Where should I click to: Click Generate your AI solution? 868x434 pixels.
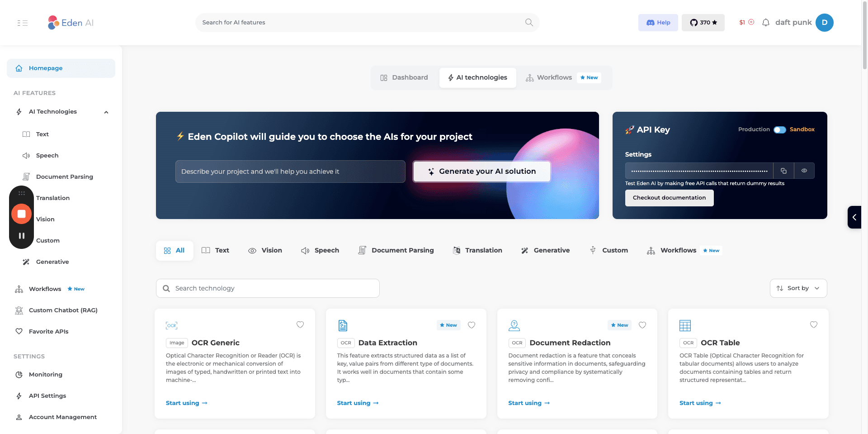coord(482,172)
